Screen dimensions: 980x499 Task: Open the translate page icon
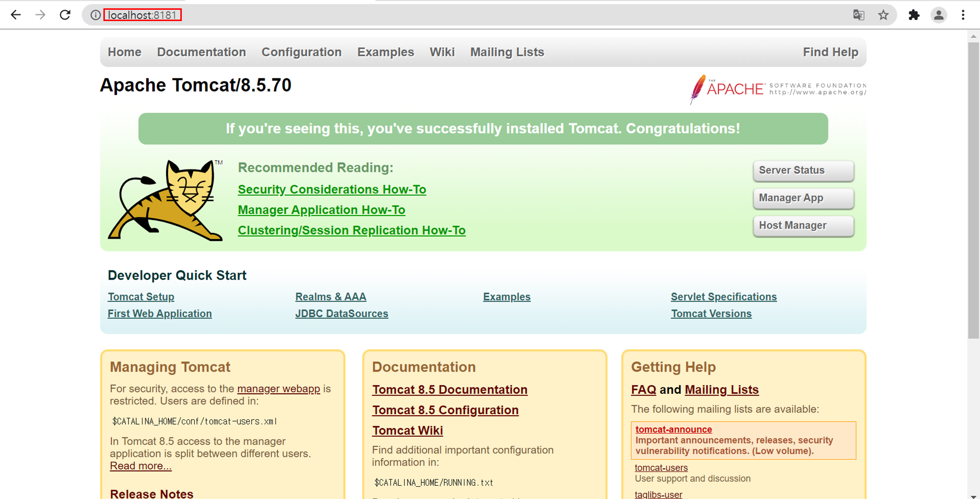[858, 15]
